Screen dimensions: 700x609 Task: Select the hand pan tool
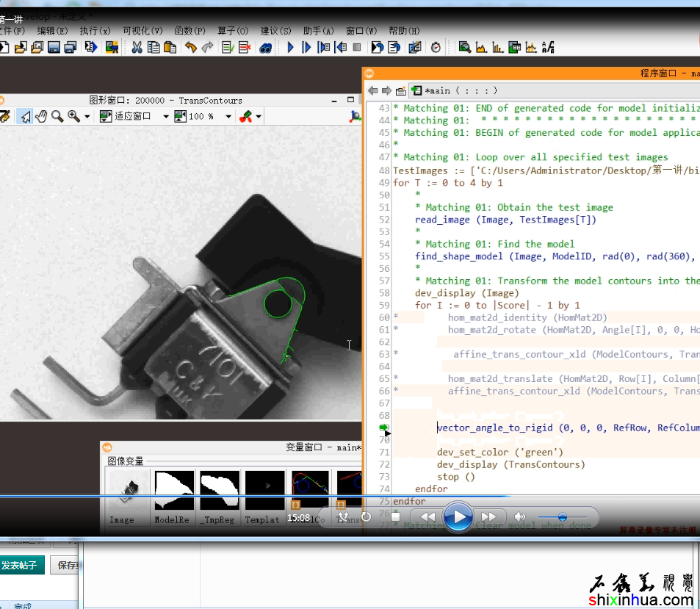41,116
